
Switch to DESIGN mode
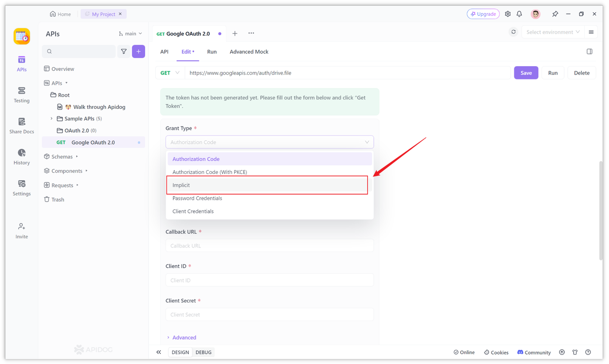coord(180,352)
